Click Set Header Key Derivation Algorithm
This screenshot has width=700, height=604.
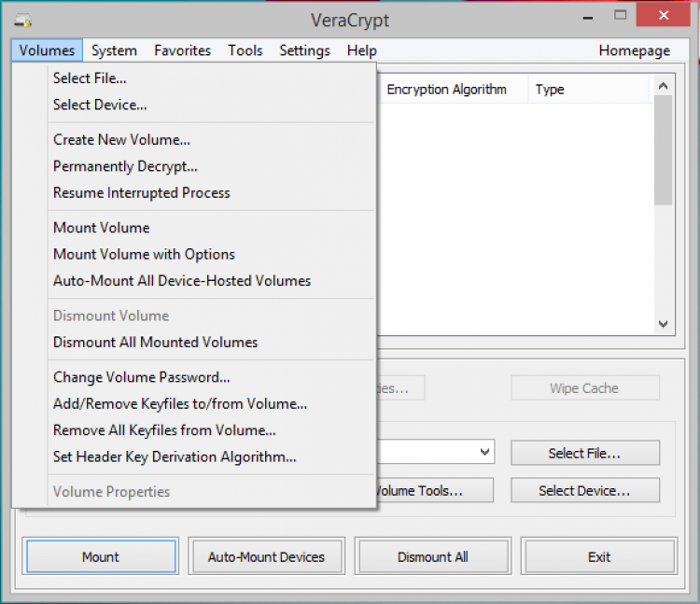click(x=175, y=457)
